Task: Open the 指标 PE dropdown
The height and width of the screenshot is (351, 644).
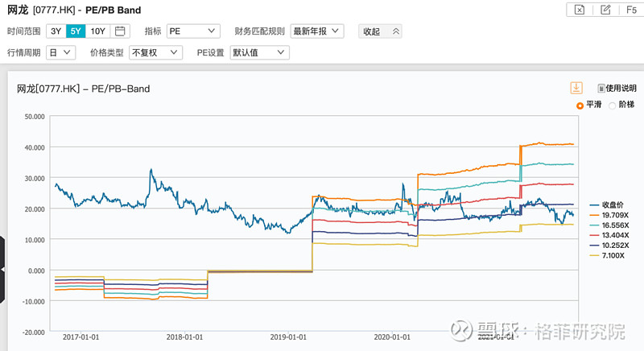Action: tap(193, 31)
